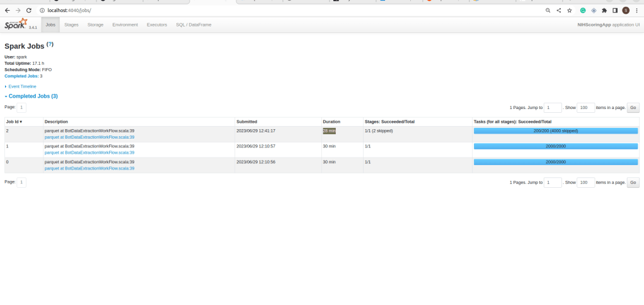This screenshot has height=305, width=644.
Task: Click the top Go pagination button
Action: 633,108
